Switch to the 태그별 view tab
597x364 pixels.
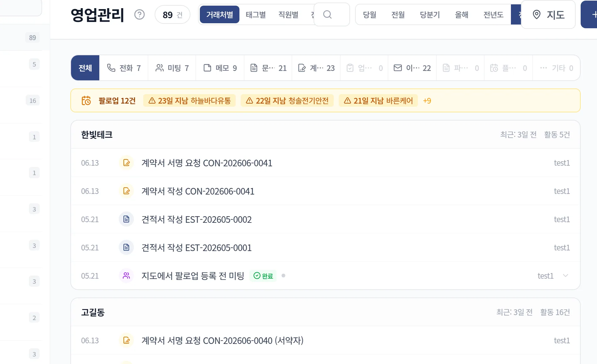tap(256, 14)
